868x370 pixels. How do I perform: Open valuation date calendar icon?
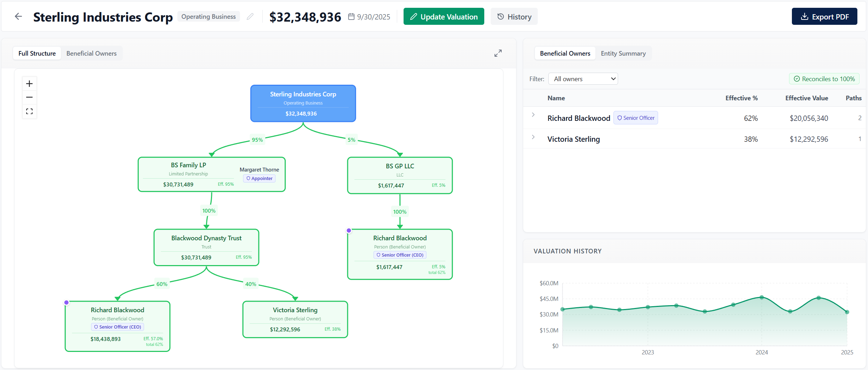(x=351, y=17)
